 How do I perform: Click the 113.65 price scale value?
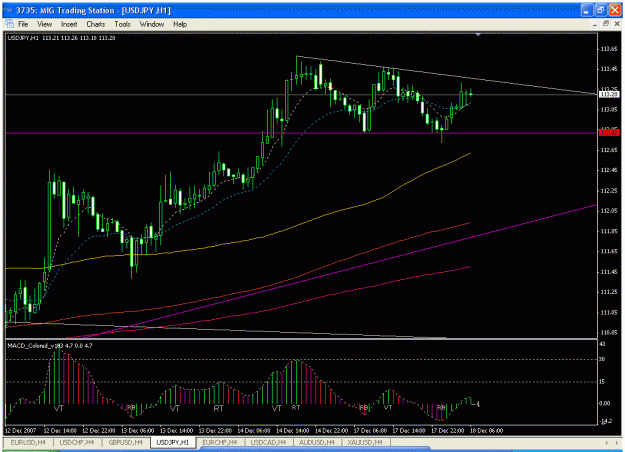point(609,49)
